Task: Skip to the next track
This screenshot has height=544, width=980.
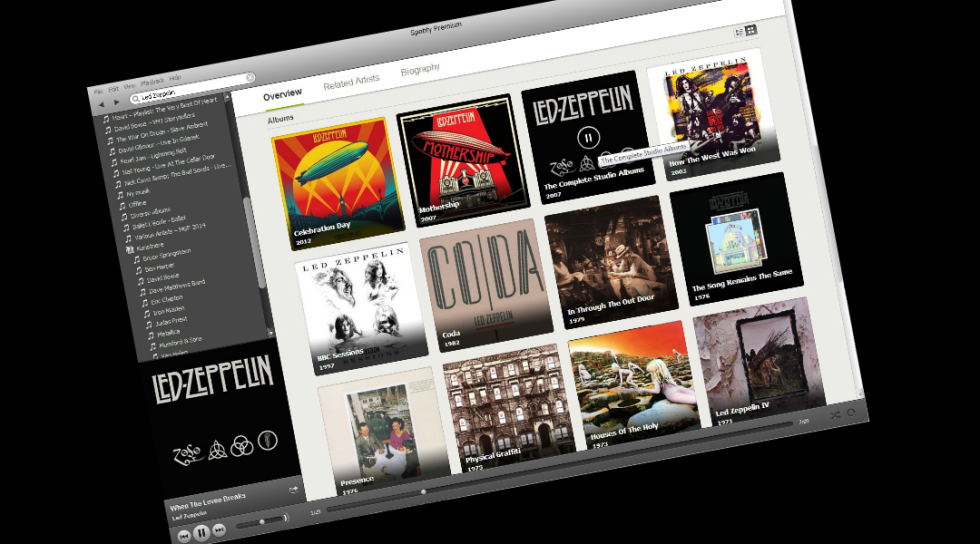Action: [219, 530]
